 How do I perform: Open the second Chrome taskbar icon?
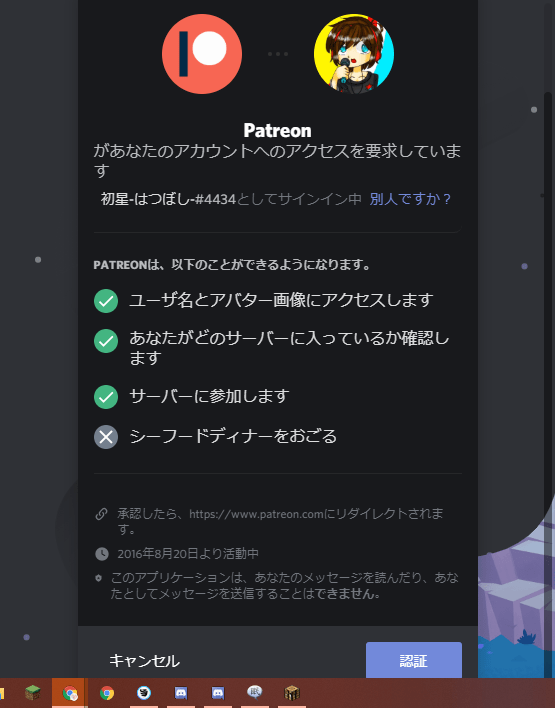point(107,693)
